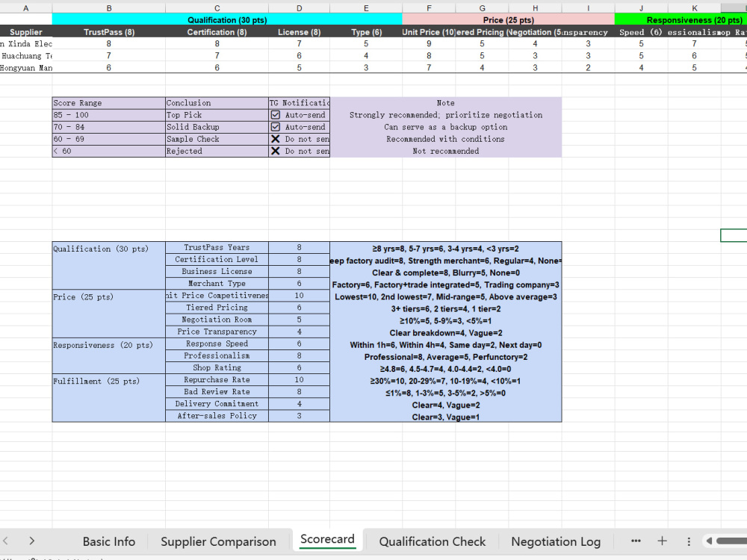This screenshot has width=747, height=560.
Task: Go to previous sheet tabs arrow
Action: [x=6, y=541]
